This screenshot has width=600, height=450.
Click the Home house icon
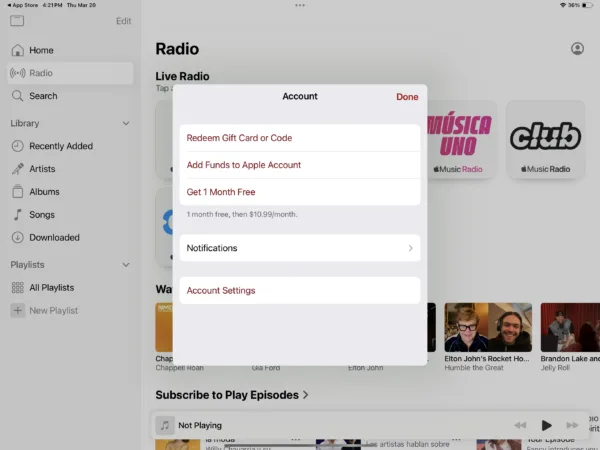tap(17, 50)
